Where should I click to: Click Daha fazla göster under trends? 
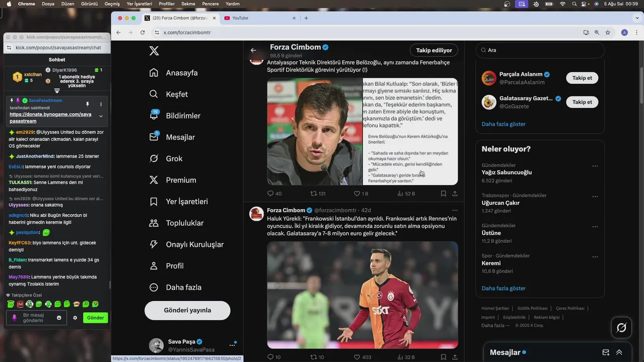coord(504,289)
